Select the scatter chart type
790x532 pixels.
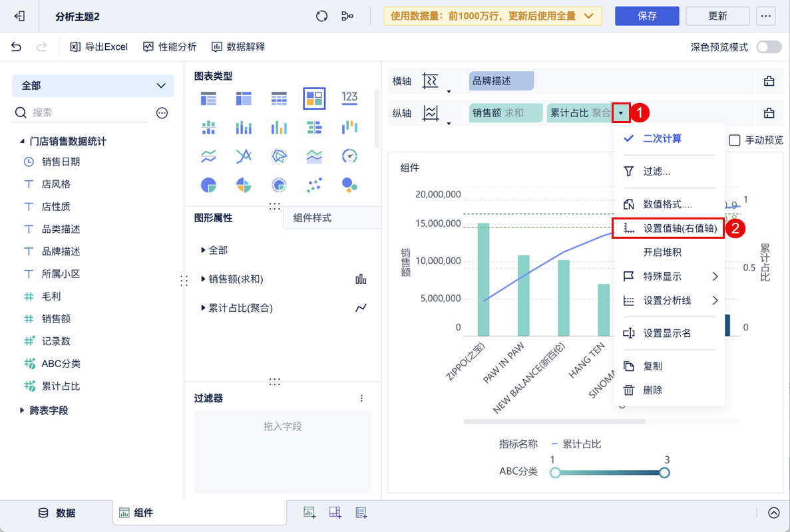314,186
